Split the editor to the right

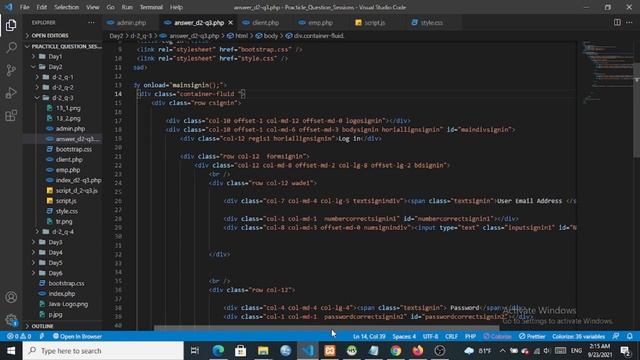617,22
